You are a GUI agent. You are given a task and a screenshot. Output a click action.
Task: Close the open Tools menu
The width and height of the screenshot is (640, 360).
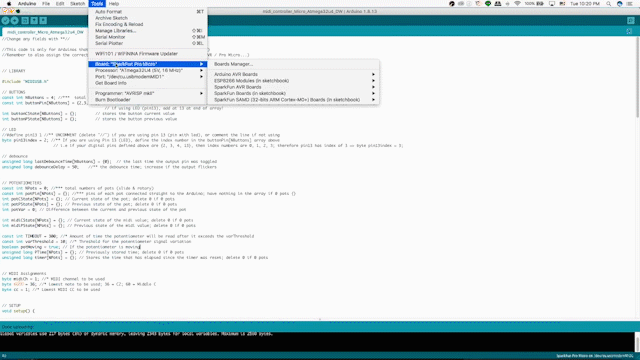click(x=97, y=4)
